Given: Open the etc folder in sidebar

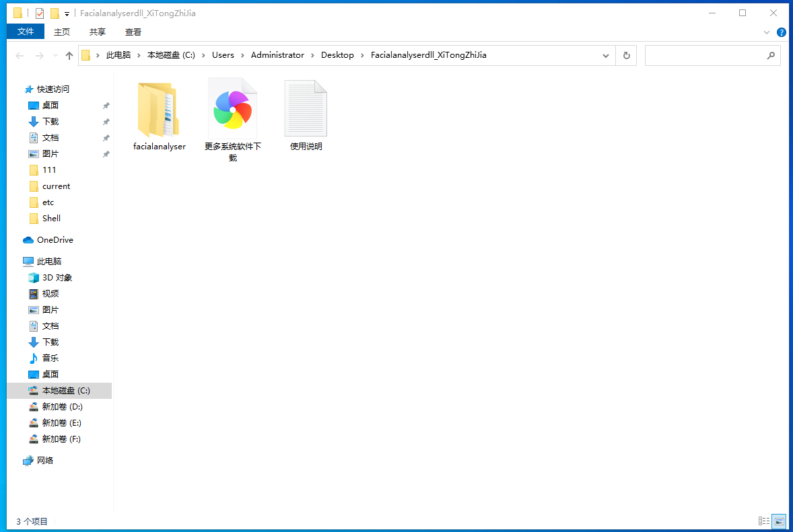Looking at the screenshot, I should [48, 202].
